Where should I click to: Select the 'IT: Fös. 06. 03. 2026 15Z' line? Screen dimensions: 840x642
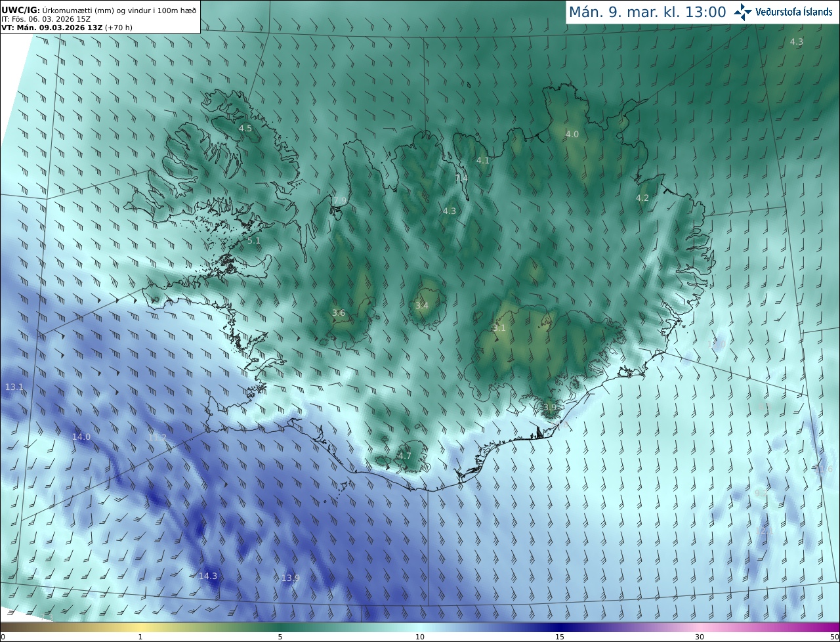tap(46, 20)
